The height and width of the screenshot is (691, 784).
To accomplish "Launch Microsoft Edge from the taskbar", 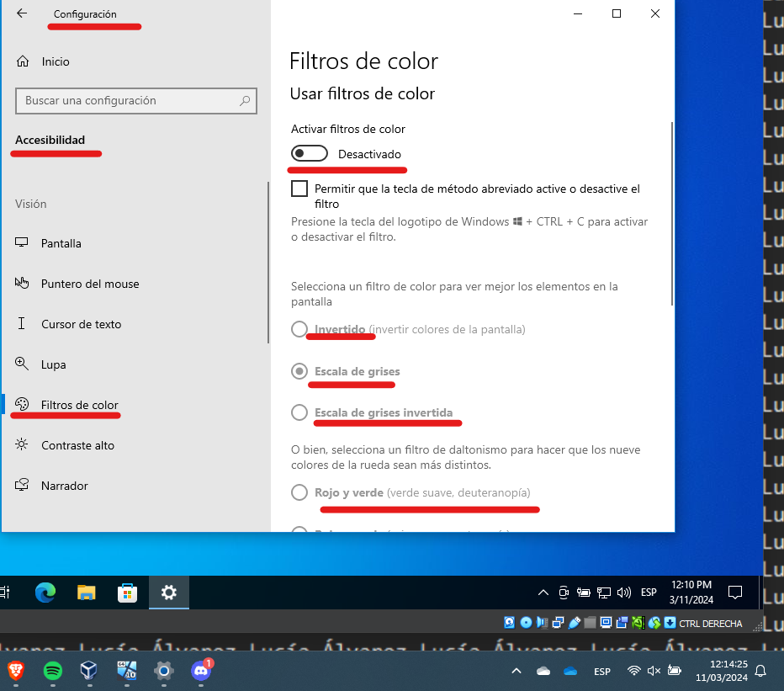I will [x=45, y=593].
